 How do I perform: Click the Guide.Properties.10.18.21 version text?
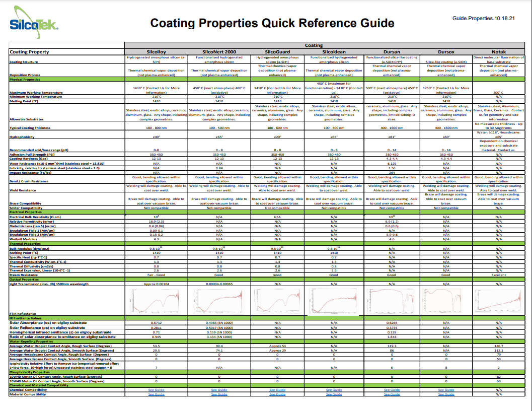pyautogui.click(x=484, y=18)
